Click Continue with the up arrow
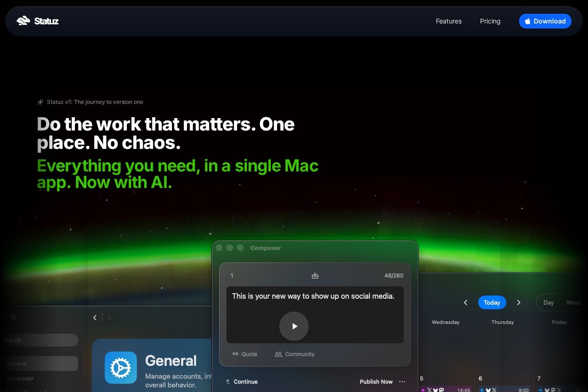 242,381
